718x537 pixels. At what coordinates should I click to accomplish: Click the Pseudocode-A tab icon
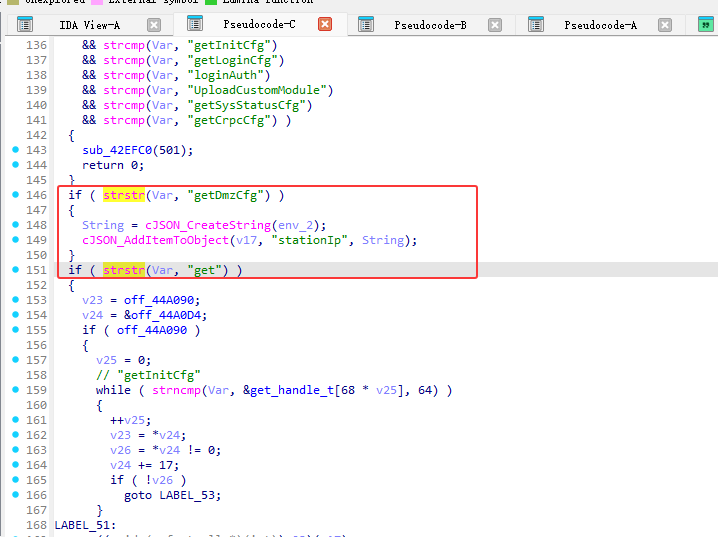point(536,25)
